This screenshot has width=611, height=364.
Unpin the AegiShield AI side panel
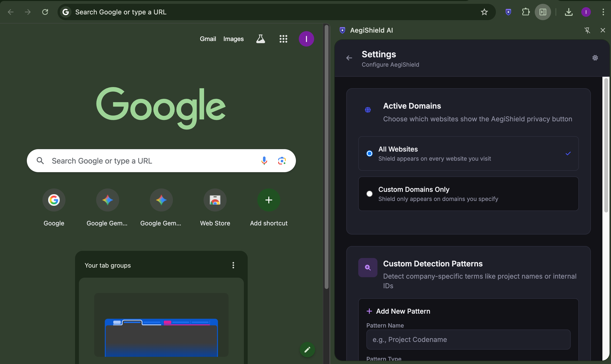[x=587, y=30]
